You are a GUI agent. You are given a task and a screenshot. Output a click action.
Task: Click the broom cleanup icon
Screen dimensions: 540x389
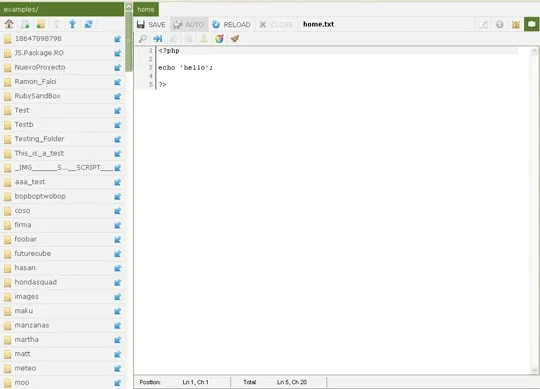click(235, 39)
